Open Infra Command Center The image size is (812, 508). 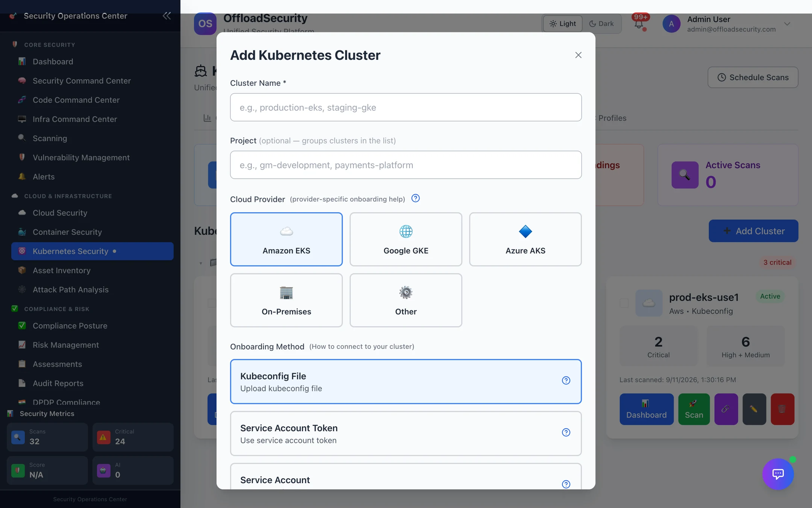pos(92,119)
